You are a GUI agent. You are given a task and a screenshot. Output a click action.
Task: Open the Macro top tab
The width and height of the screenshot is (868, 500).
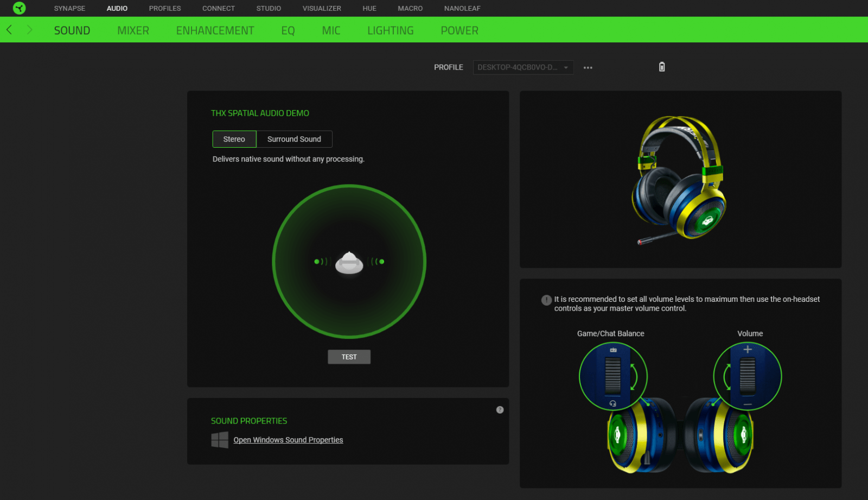410,8
